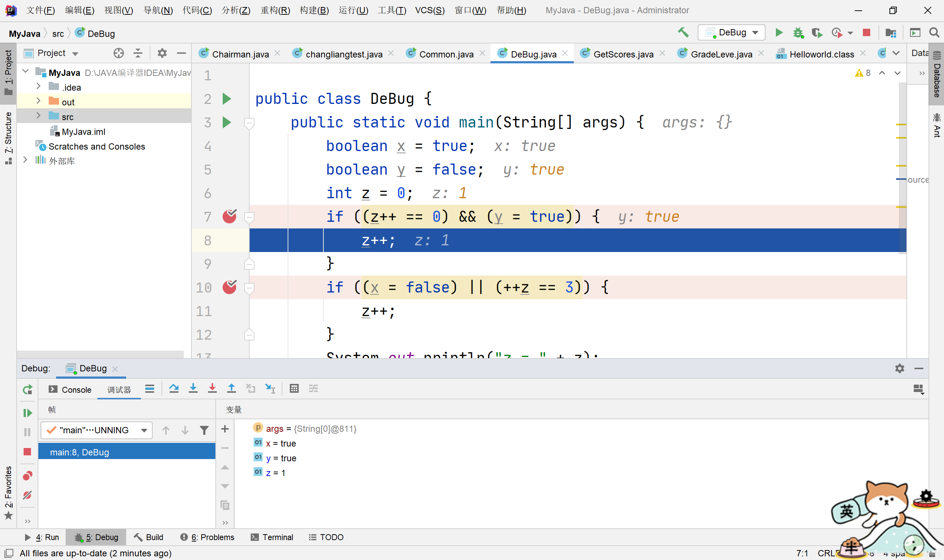944x560 pixels.
Task: Open 4: Run tool window
Action: (x=42, y=537)
